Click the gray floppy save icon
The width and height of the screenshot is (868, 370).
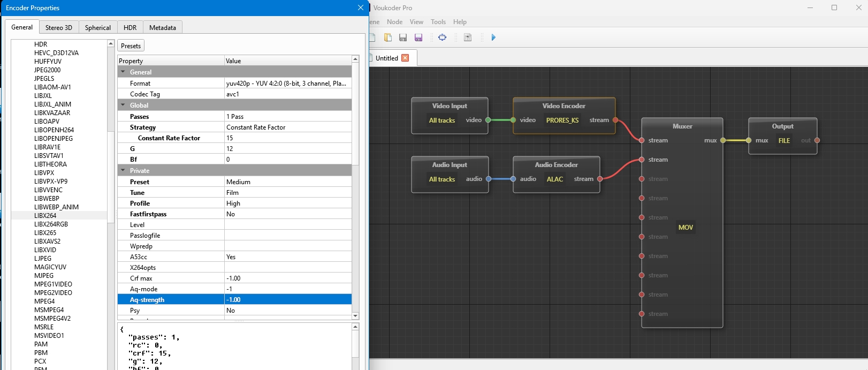[x=403, y=37]
